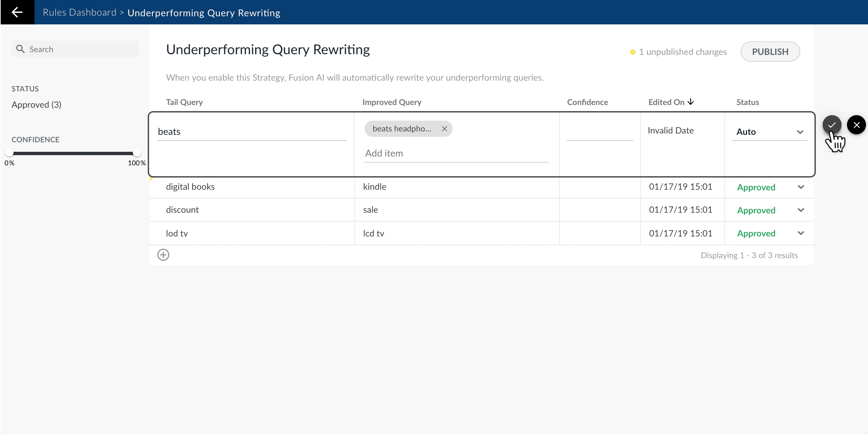Click the 0% confidence slider handle
The height and width of the screenshot is (435, 868).
click(x=9, y=152)
